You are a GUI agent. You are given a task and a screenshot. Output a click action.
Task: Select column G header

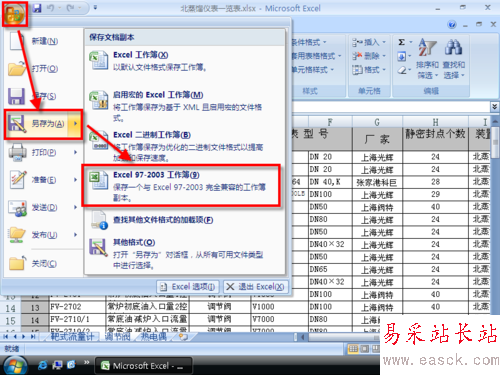click(x=377, y=122)
